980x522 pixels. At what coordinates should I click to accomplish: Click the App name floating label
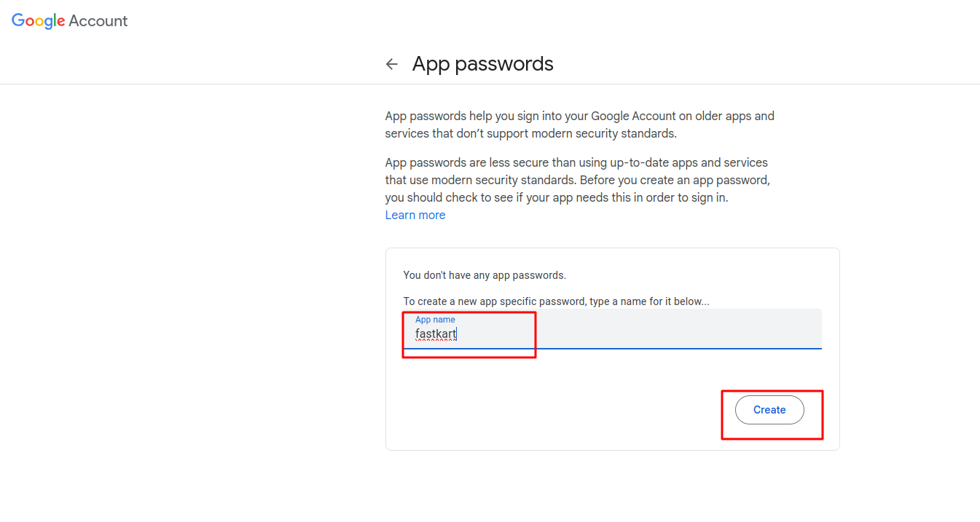click(x=435, y=320)
